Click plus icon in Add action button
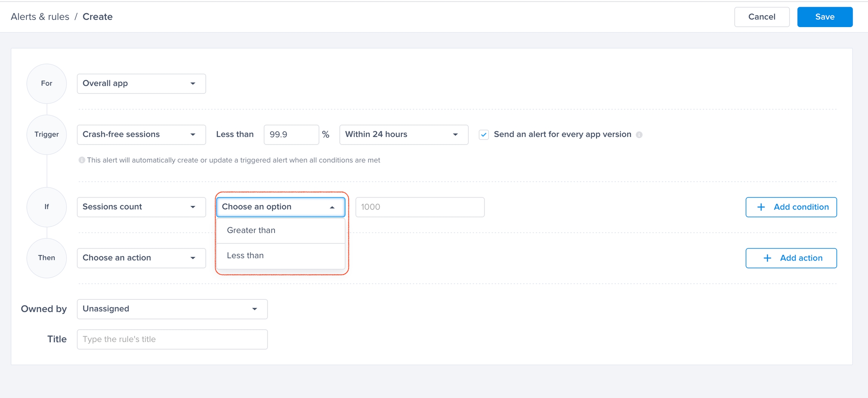The width and height of the screenshot is (868, 398). 767,258
